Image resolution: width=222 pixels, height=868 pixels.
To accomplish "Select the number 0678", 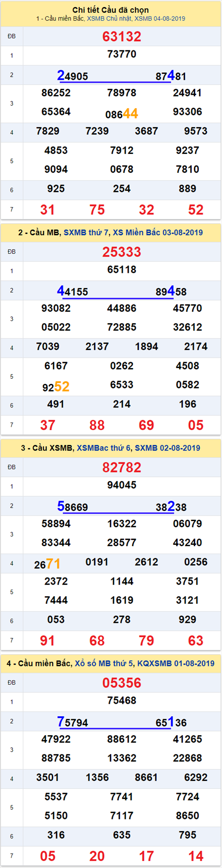I will 122,170.
